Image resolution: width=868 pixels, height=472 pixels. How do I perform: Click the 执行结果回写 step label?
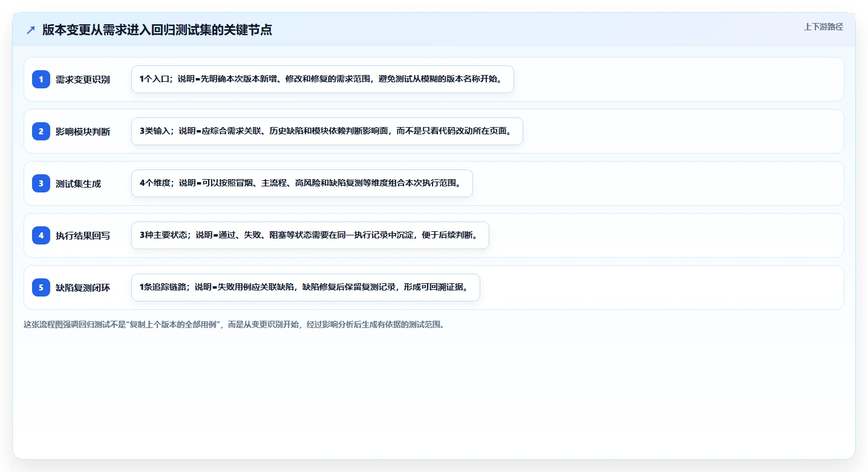pyautogui.click(x=83, y=235)
